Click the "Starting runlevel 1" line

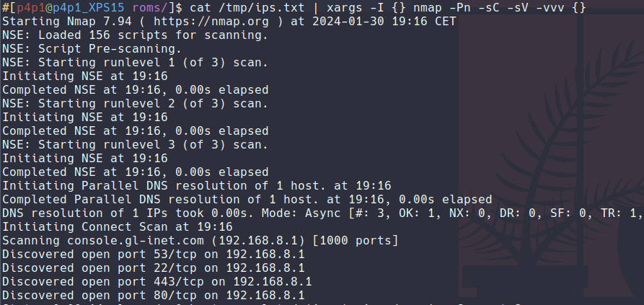click(x=134, y=62)
